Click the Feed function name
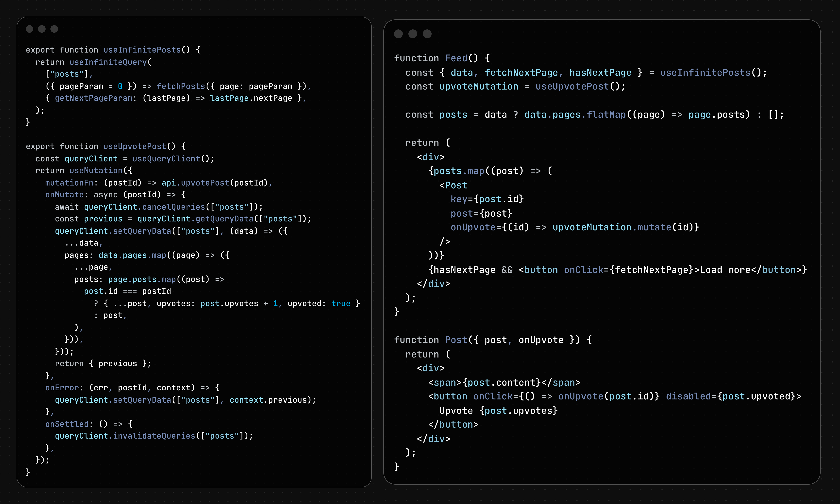840x504 pixels. 456,58
